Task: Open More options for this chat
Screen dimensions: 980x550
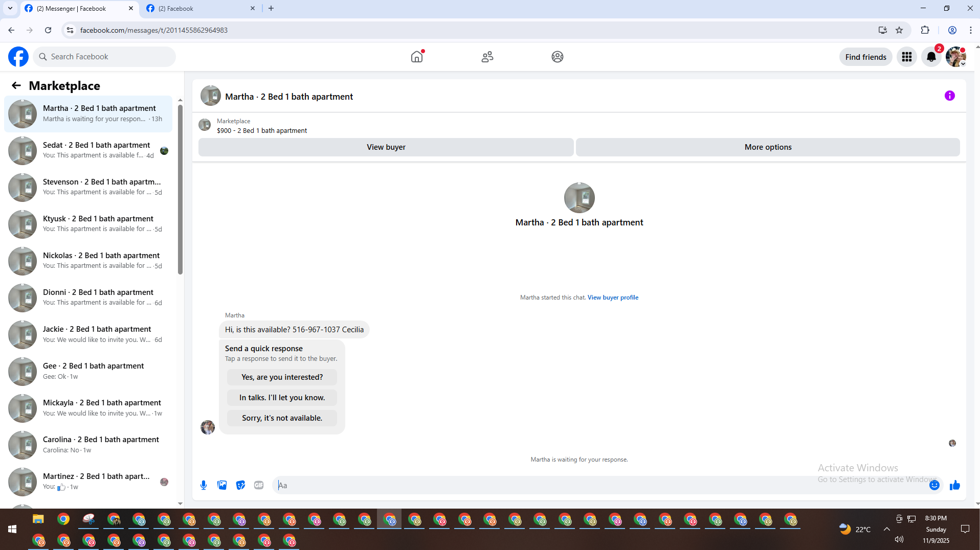Action: (768, 147)
